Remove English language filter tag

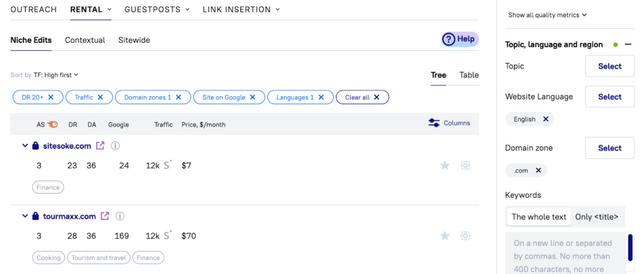[546, 119]
